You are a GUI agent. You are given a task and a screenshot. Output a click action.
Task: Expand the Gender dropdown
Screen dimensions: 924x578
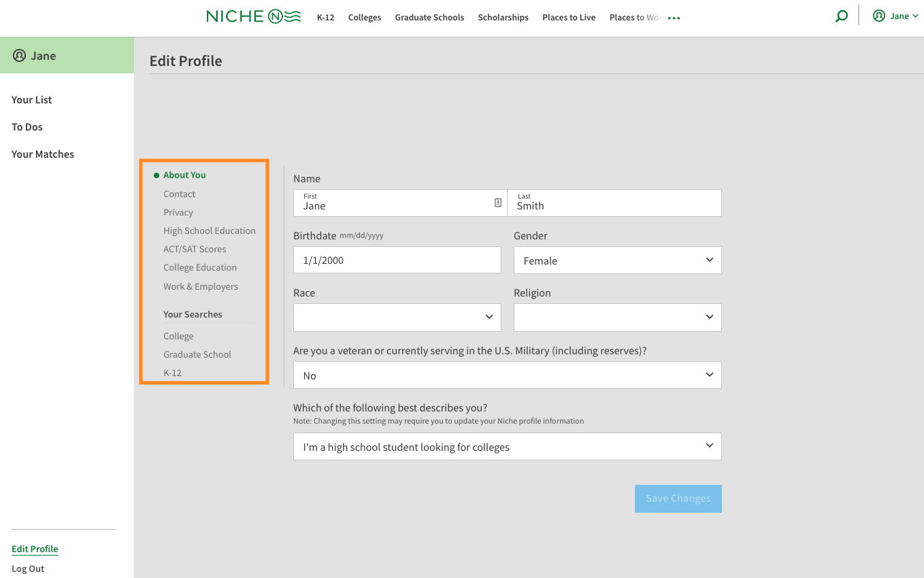coord(617,260)
